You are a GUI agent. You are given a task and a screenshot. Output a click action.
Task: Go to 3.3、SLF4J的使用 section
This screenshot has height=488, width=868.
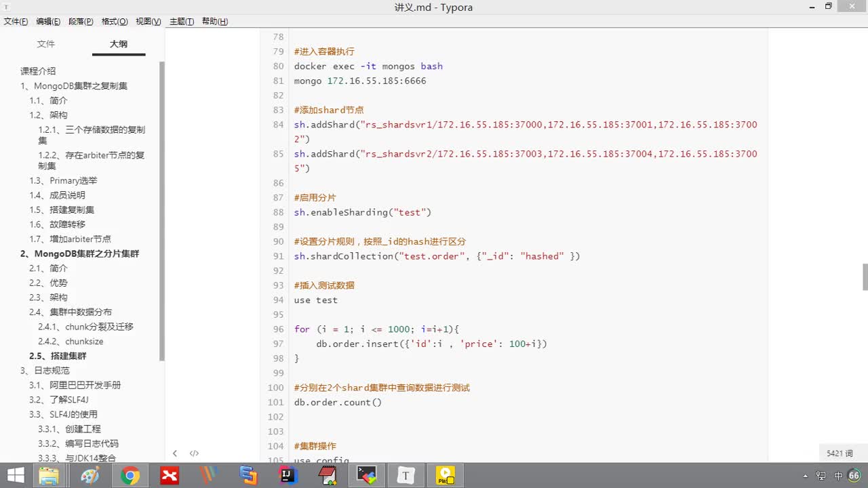click(63, 414)
